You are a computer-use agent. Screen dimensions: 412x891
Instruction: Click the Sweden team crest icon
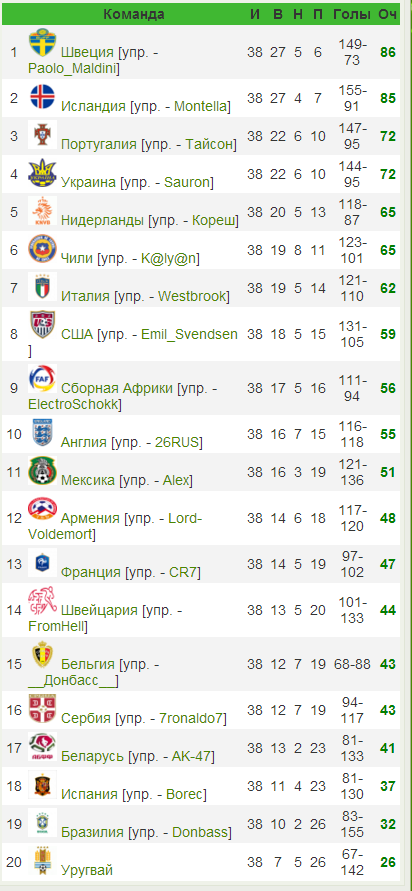point(42,43)
